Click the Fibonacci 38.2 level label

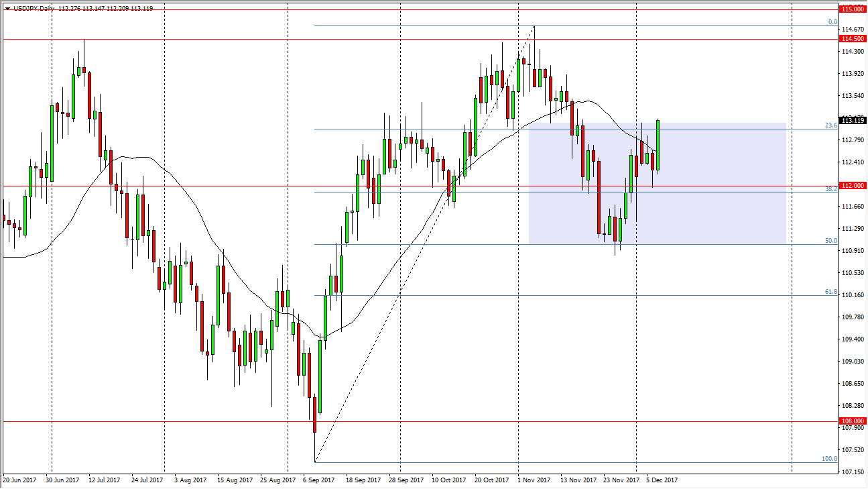click(831, 189)
